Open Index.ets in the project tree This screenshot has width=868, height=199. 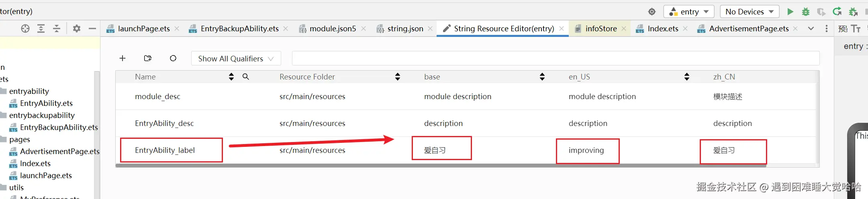35,163
